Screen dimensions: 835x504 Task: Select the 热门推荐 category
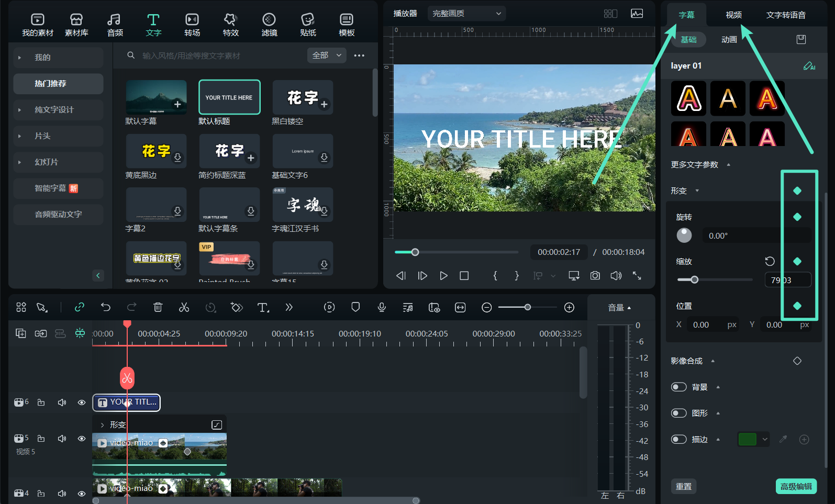point(58,84)
